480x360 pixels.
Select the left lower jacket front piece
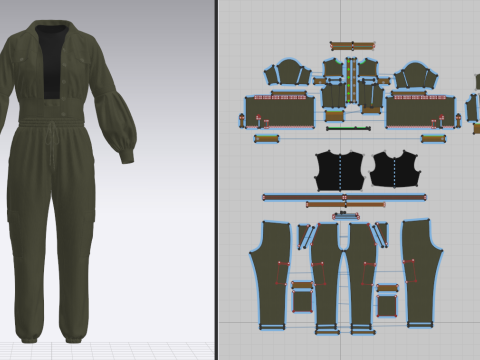pos(334,95)
